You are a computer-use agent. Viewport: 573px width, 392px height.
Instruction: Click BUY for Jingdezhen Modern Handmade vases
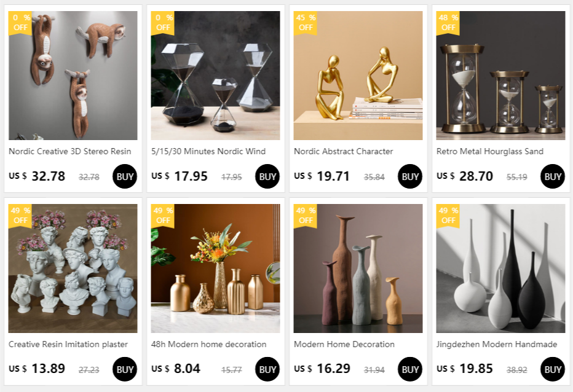[x=552, y=369]
